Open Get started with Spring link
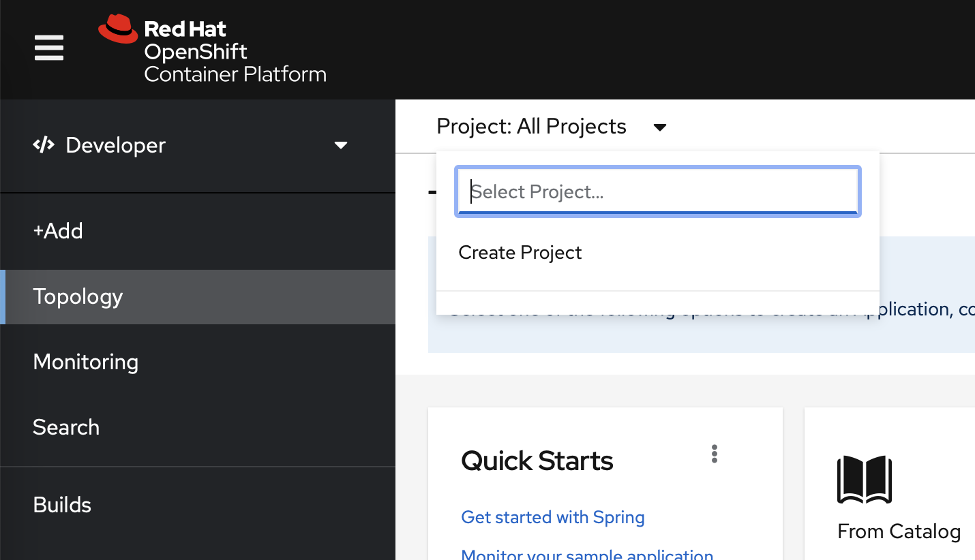This screenshot has width=975, height=560. click(x=553, y=517)
